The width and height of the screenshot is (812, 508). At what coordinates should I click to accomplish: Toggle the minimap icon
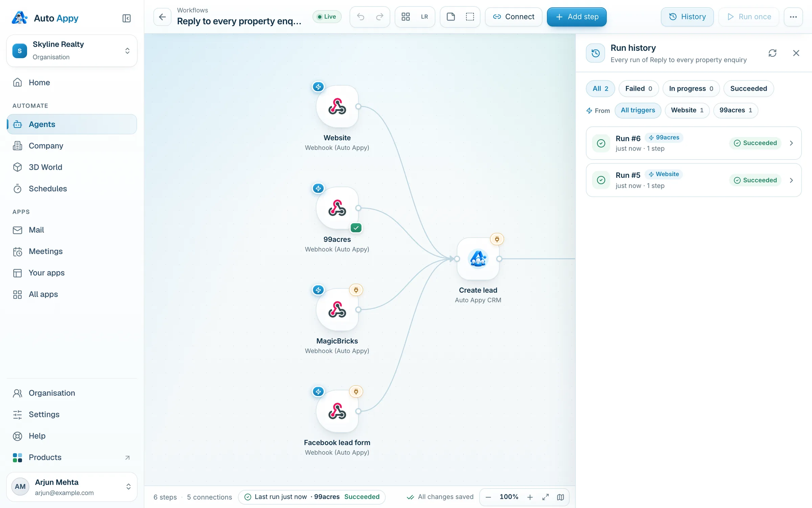[561, 497]
